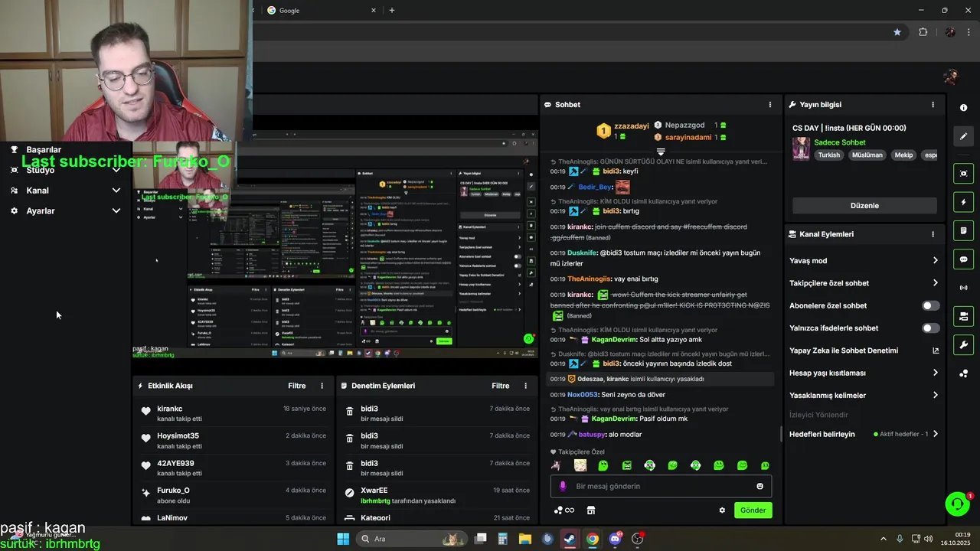
Task: Click the trophy icon beside Başarılar
Action: click(x=14, y=150)
